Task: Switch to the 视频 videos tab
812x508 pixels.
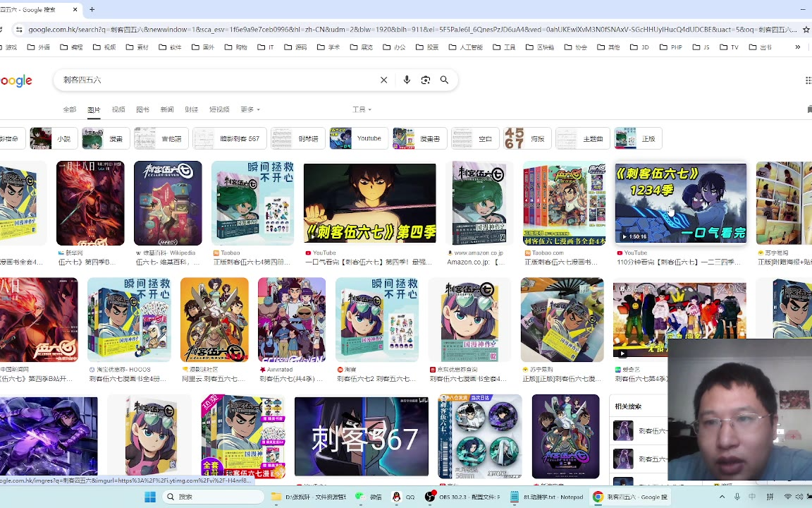Action: tap(118, 109)
